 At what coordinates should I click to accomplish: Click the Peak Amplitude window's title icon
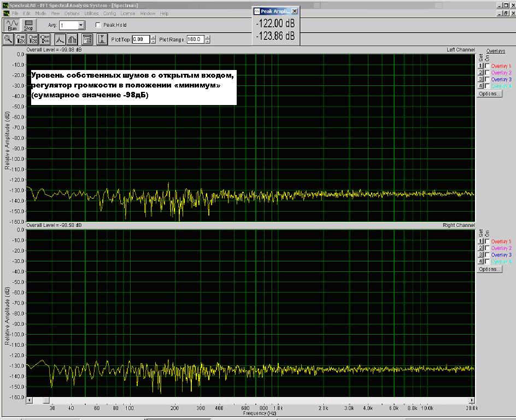257,11
